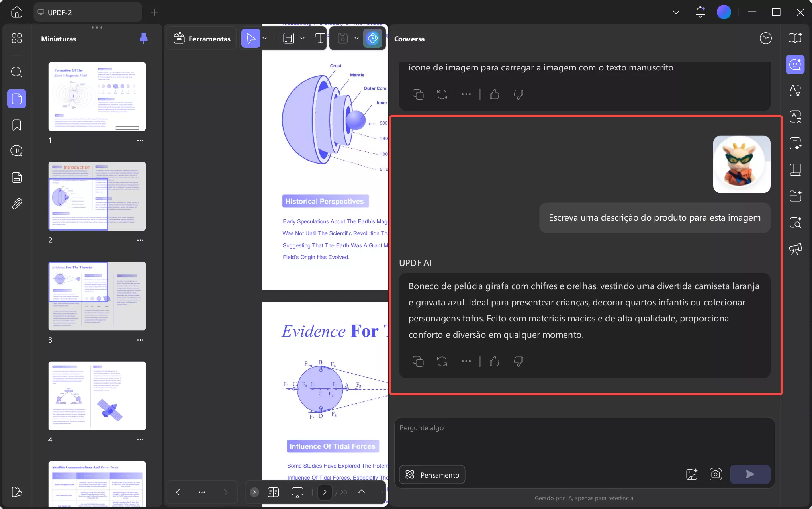Toggle the Pensamento thinking mode
The width and height of the screenshot is (812, 509).
[432, 475]
